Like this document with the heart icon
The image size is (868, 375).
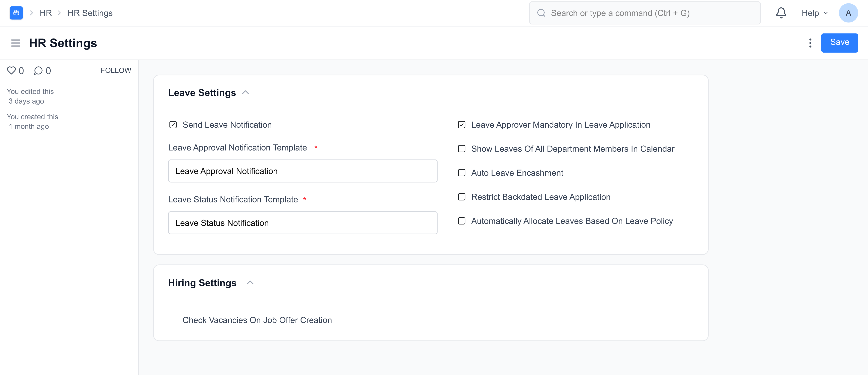tap(11, 70)
